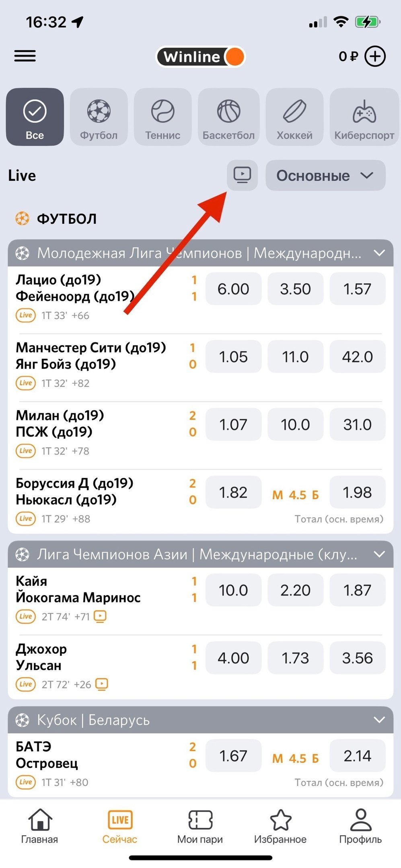Open the hamburger menu
Screen dimensions: 401x868
point(25,56)
